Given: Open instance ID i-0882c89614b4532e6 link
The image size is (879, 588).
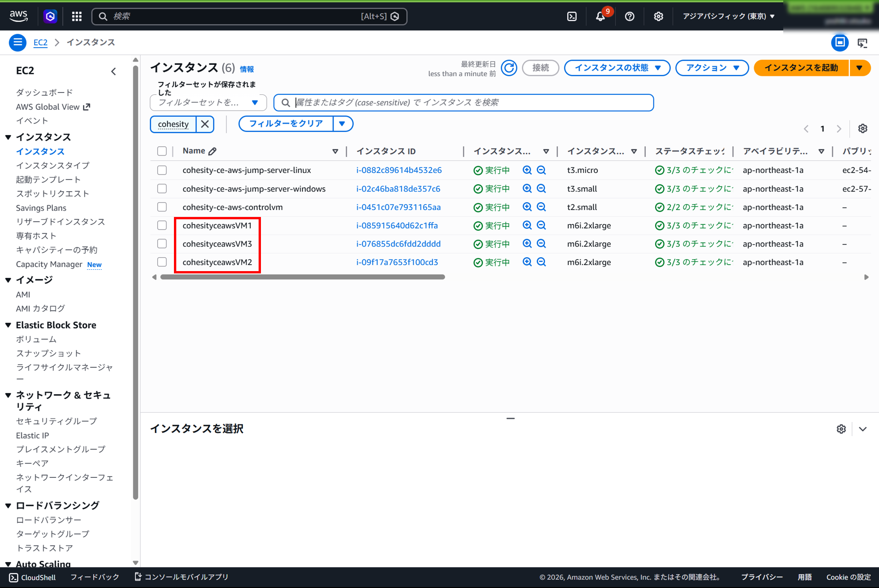Looking at the screenshot, I should (399, 170).
